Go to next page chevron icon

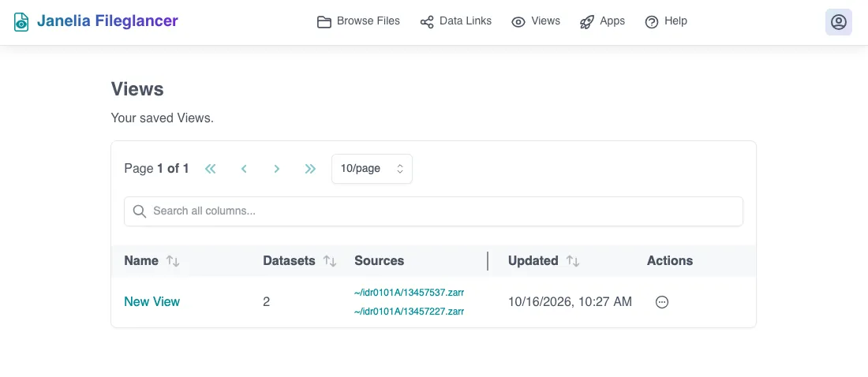pyautogui.click(x=277, y=169)
